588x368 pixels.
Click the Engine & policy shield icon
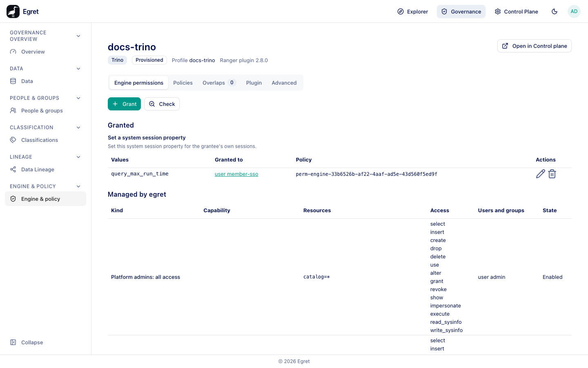13,199
